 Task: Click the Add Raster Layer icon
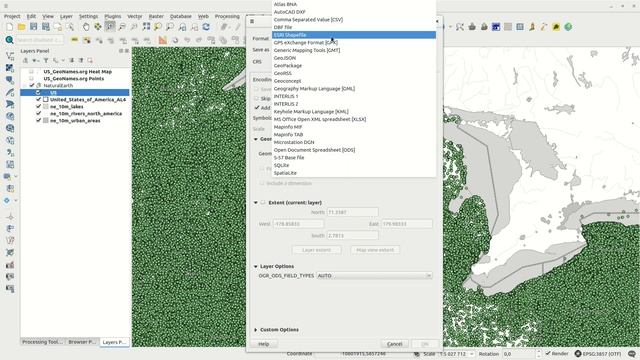pyautogui.click(x=10, y=68)
